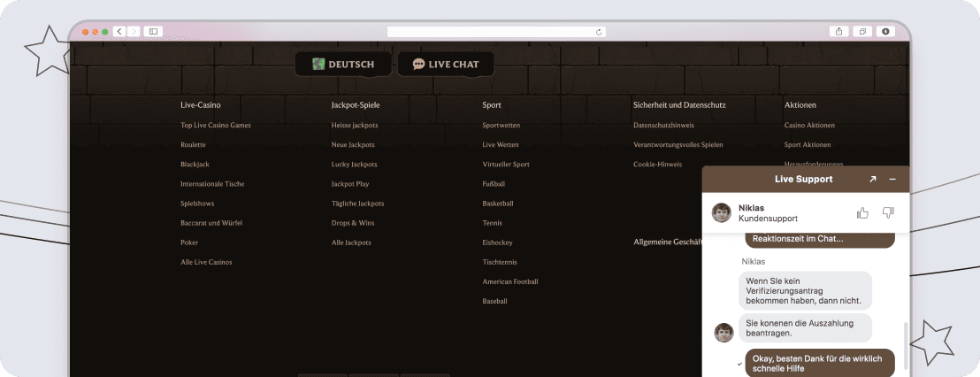Open Datenschutzhinweis link
Image resolution: width=980 pixels, height=377 pixels.
pyautogui.click(x=663, y=125)
